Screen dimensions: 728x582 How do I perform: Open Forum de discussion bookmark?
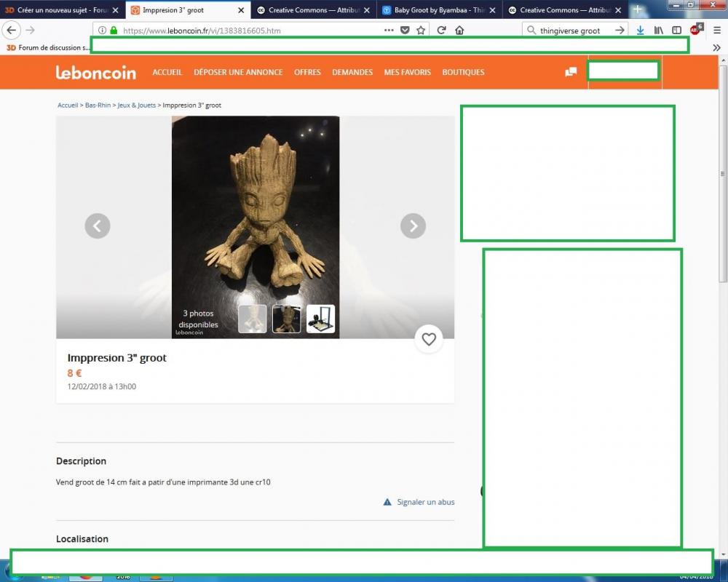[x=47, y=47]
